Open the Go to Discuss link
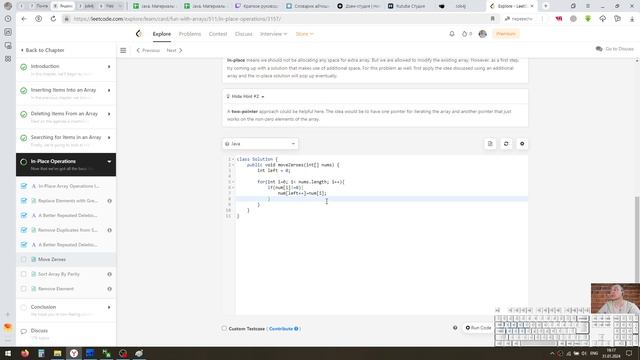The width and height of the screenshot is (640, 360). point(615,49)
